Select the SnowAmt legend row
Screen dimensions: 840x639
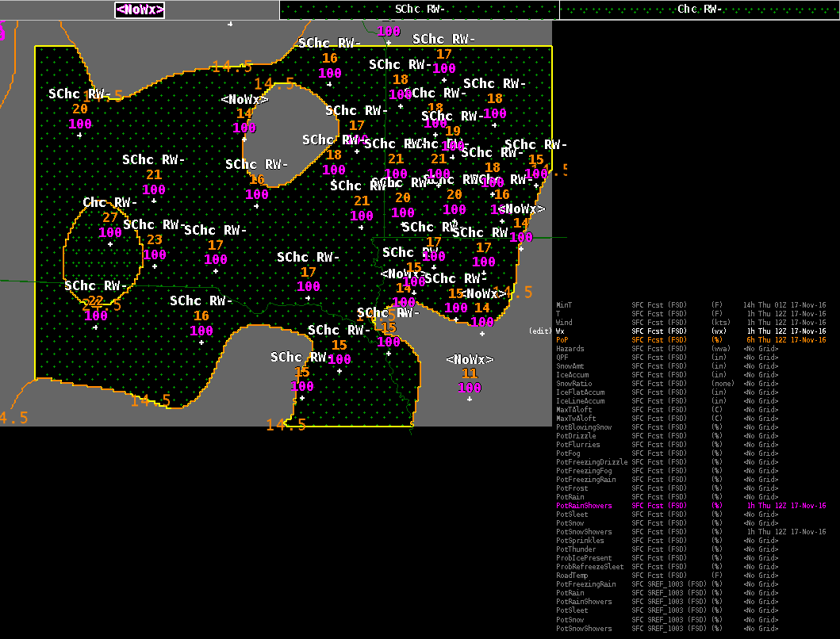pyautogui.click(x=570, y=366)
